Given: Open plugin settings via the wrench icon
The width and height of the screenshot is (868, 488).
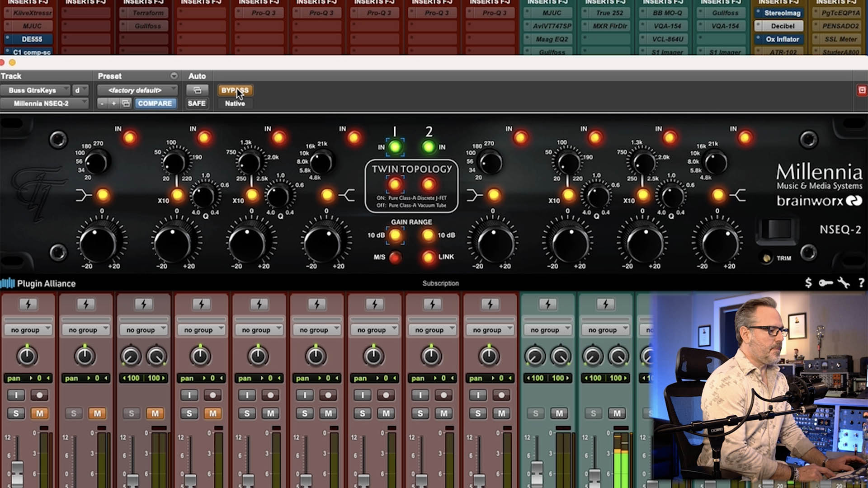Looking at the screenshot, I should click(843, 283).
